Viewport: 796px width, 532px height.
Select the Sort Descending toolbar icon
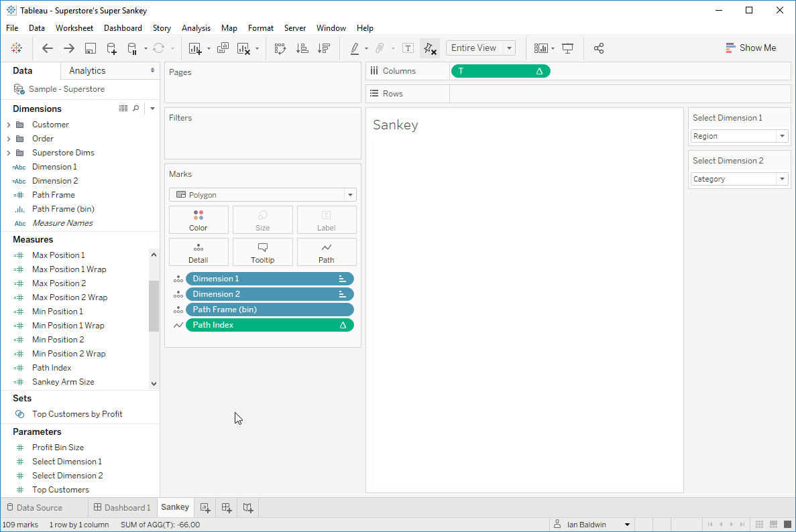point(324,48)
